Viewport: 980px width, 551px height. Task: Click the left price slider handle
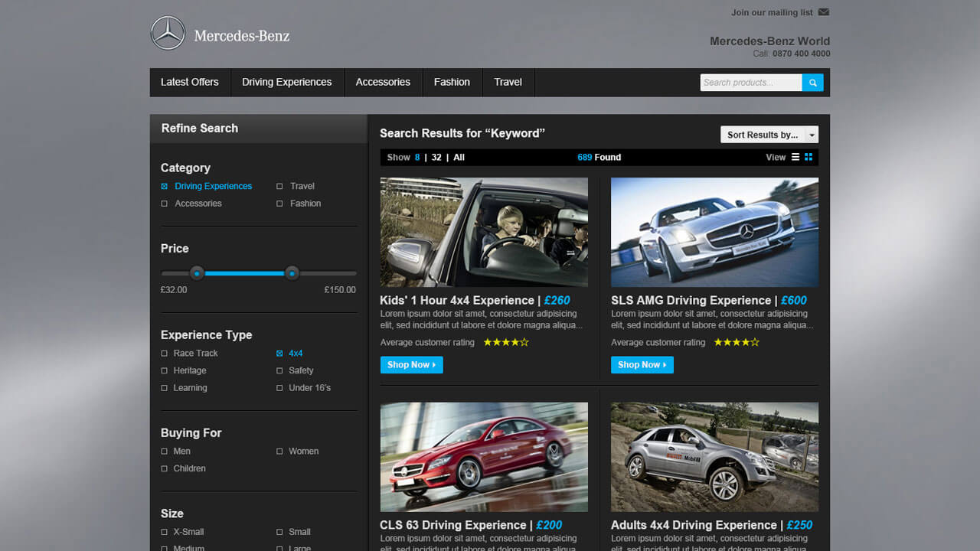197,273
